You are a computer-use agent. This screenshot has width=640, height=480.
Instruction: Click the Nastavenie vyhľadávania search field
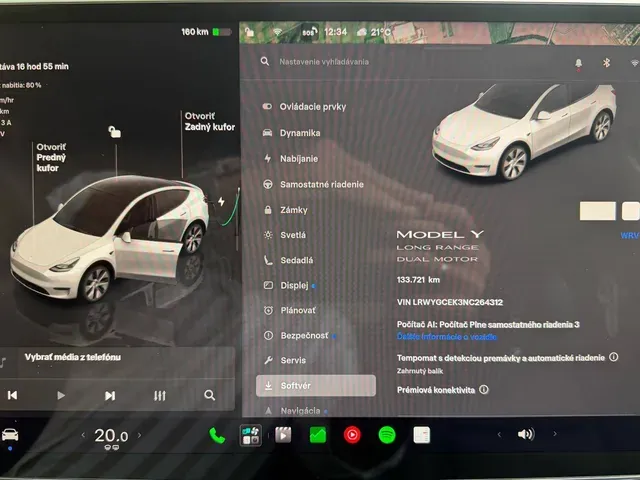tap(324, 62)
